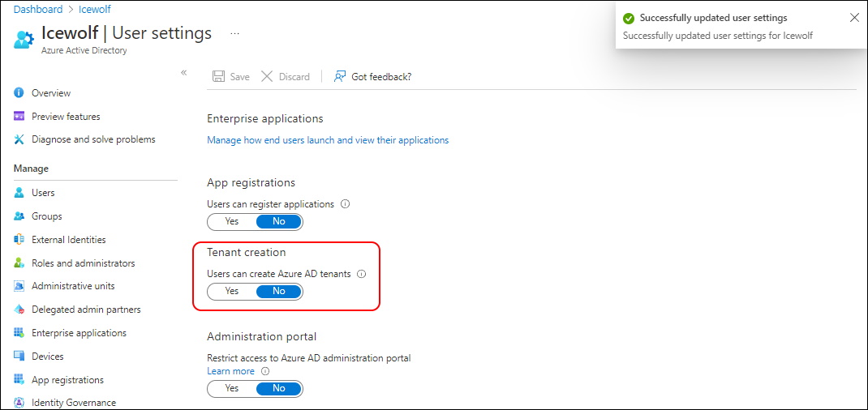This screenshot has height=410, width=868.
Task: Click the Save disk icon
Action: [218, 76]
